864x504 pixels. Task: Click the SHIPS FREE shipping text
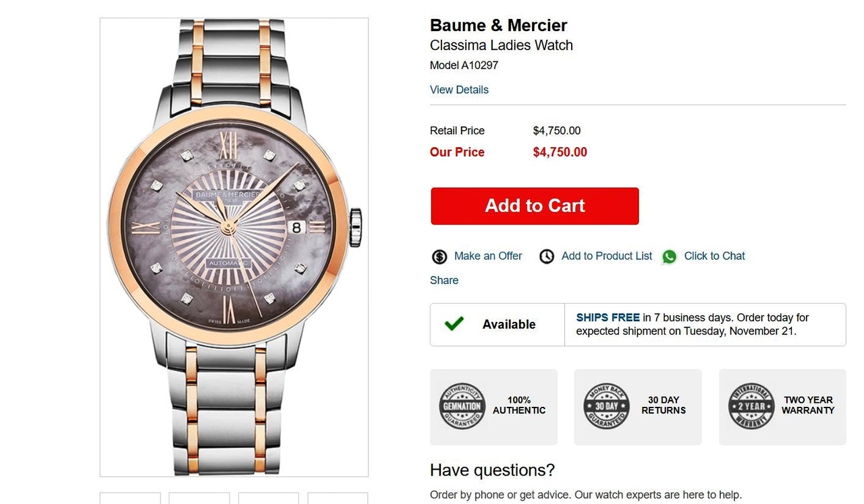607,317
